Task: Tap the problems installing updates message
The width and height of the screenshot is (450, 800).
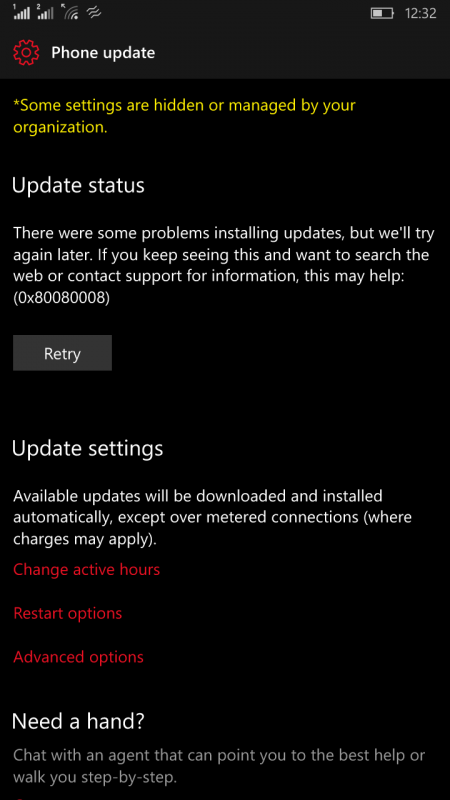Action: coord(223,265)
